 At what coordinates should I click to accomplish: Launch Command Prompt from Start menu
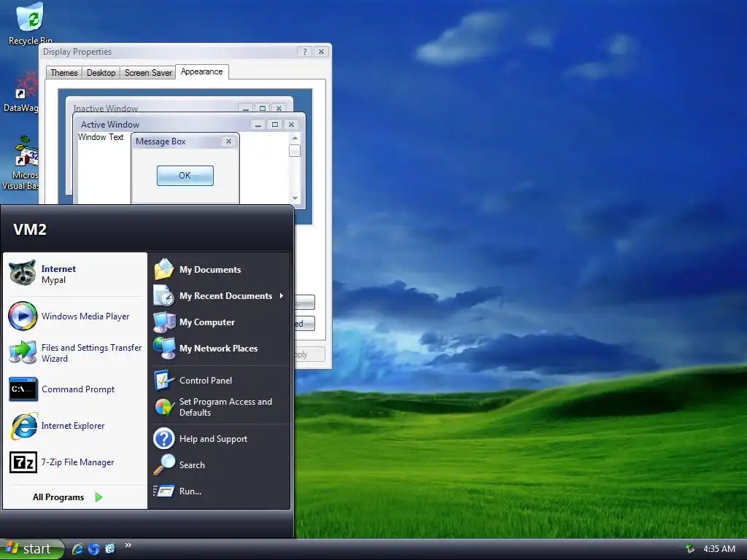click(75, 389)
